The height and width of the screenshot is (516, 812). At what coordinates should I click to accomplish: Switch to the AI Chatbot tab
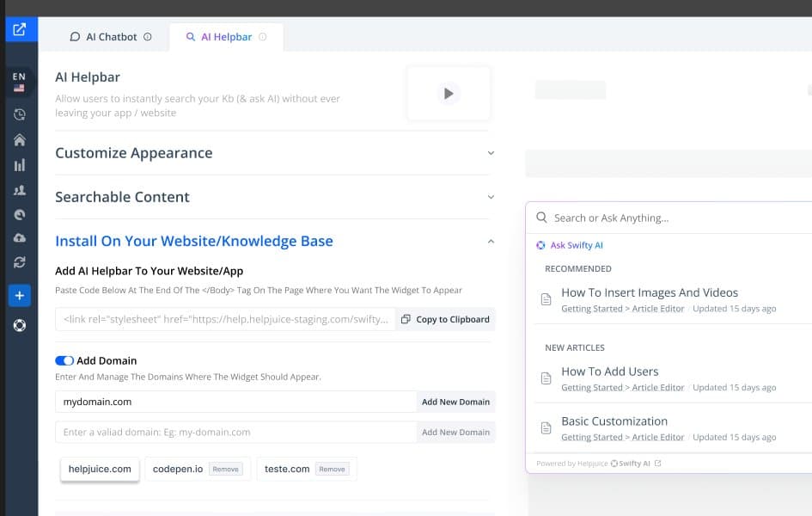tap(111, 37)
